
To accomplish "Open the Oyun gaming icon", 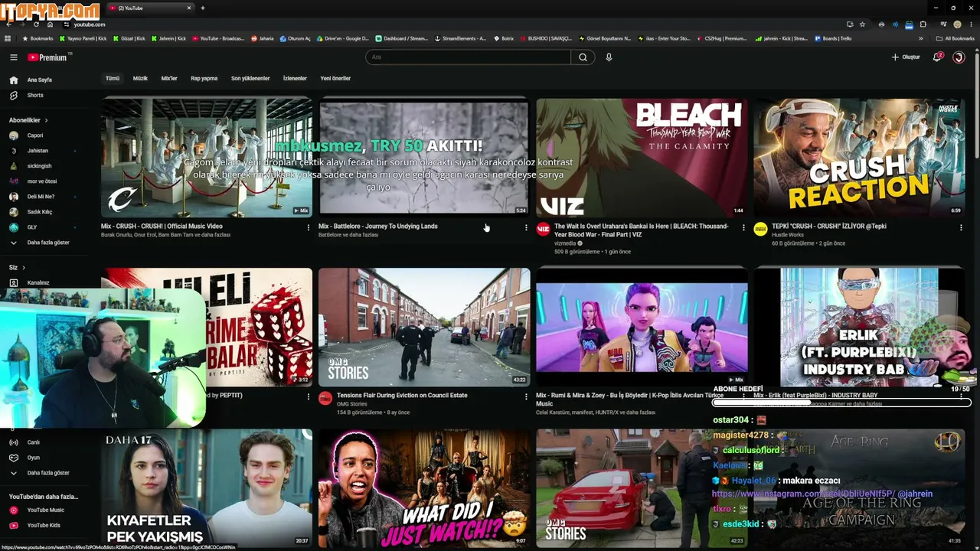I will [x=13, y=458].
